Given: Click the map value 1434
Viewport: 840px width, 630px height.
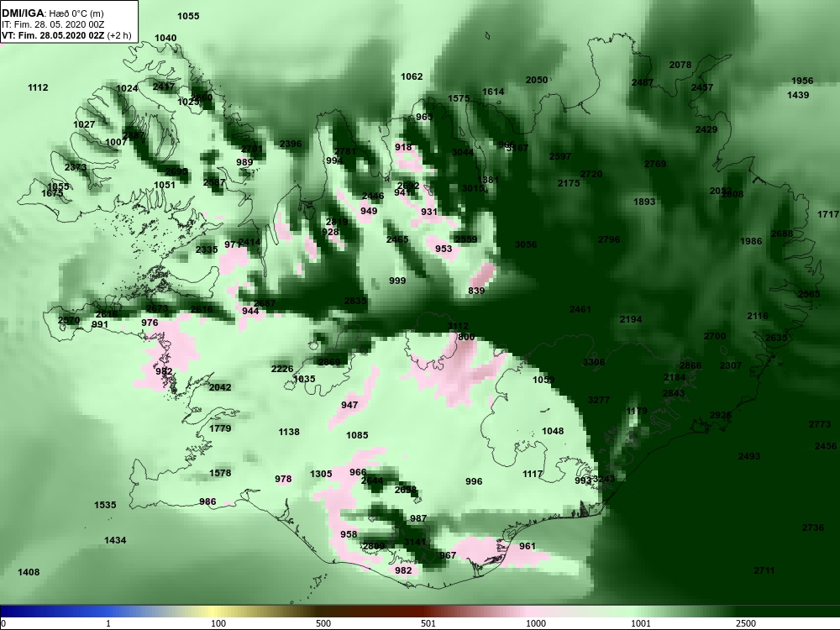Looking at the screenshot, I should [x=115, y=540].
